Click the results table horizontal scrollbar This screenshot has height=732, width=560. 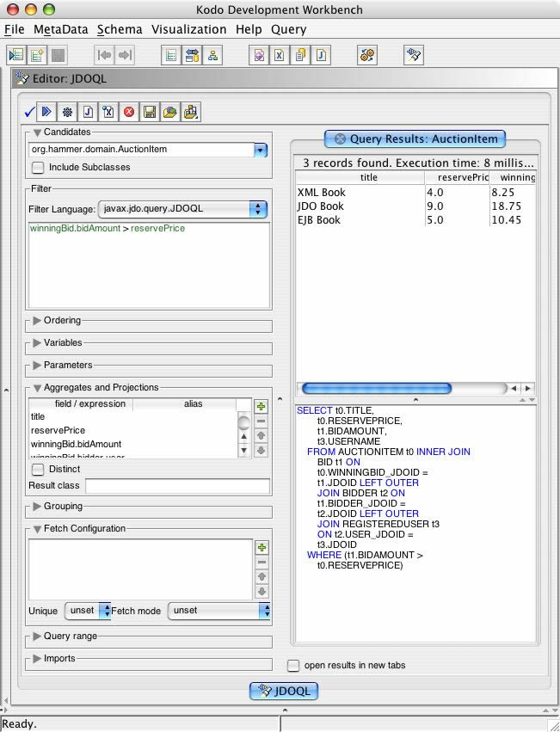377,389
